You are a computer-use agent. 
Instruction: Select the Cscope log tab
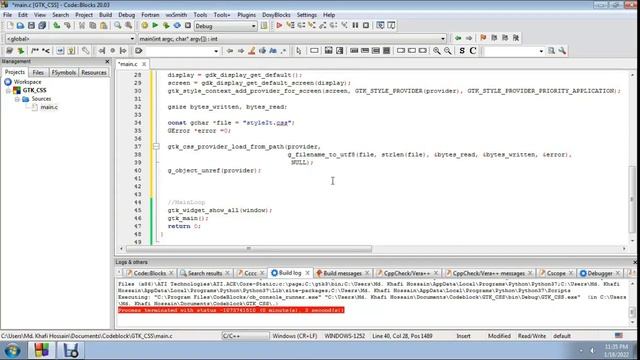point(556,273)
